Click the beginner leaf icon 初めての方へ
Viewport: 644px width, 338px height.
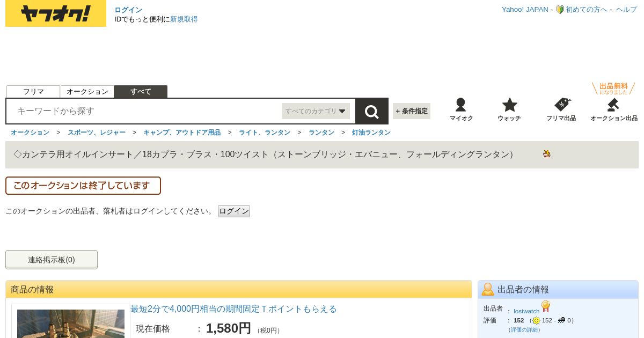point(560,10)
